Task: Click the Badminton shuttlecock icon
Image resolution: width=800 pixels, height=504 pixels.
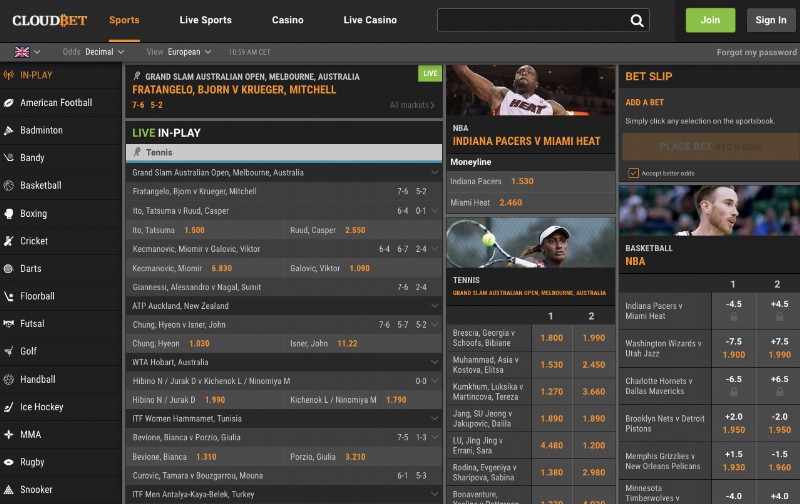Action: point(9,130)
